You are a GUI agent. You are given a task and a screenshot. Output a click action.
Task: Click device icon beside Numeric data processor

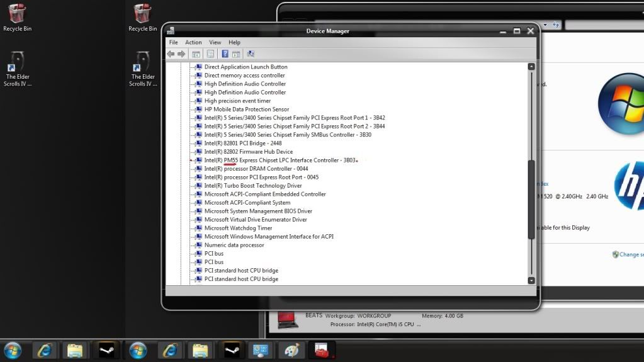pyautogui.click(x=198, y=245)
